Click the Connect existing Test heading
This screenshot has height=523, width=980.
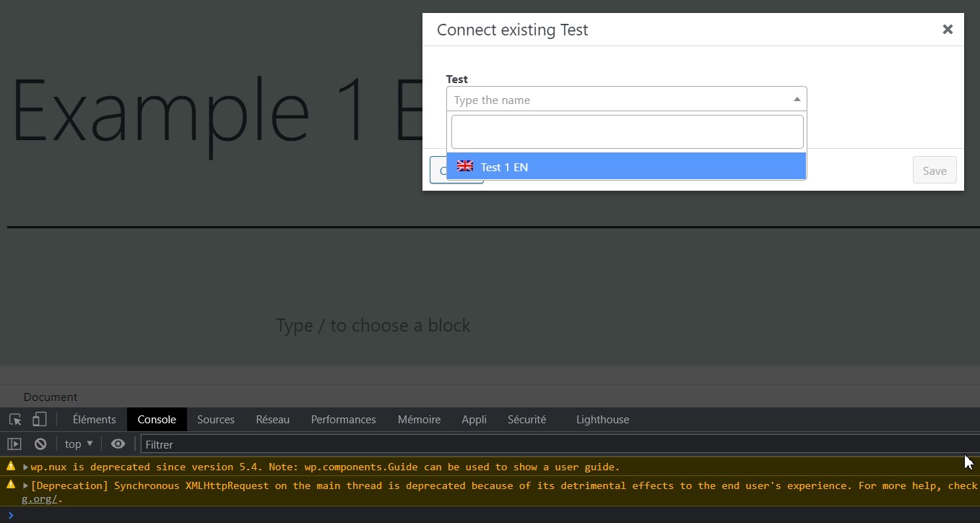tap(512, 30)
